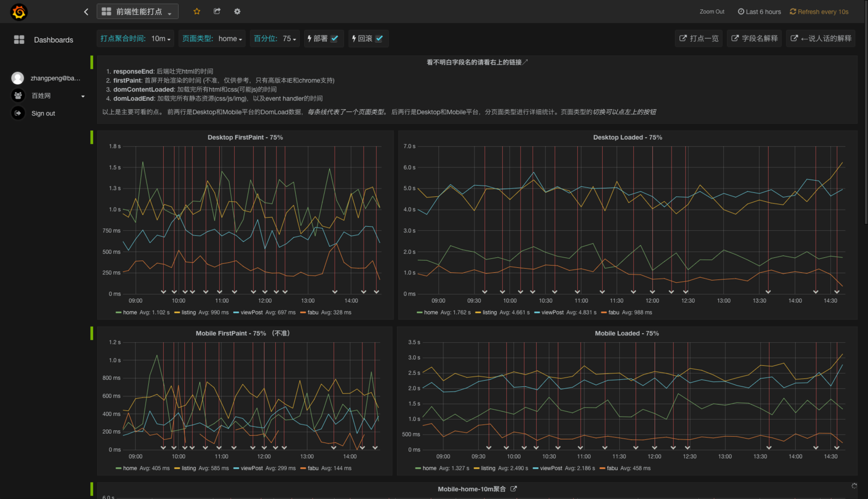Click the zhangpeng user avatar
Image resolution: width=868 pixels, height=499 pixels.
(x=18, y=78)
